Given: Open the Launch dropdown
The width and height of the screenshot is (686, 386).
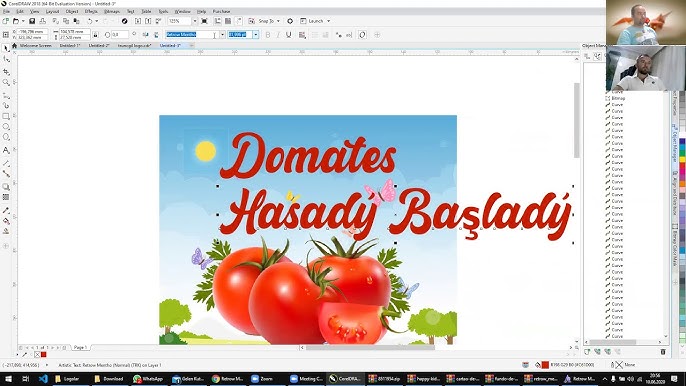Looking at the screenshot, I should [x=329, y=21].
